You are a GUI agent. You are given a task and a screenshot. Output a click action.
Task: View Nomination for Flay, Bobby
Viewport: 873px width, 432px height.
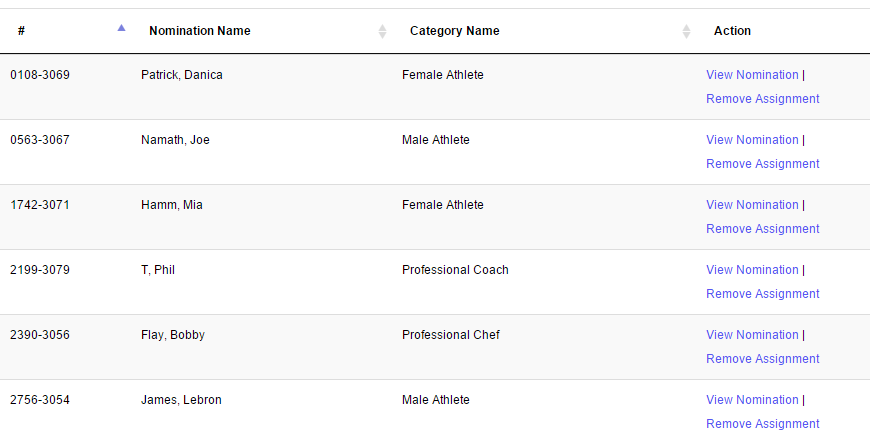[752, 335]
